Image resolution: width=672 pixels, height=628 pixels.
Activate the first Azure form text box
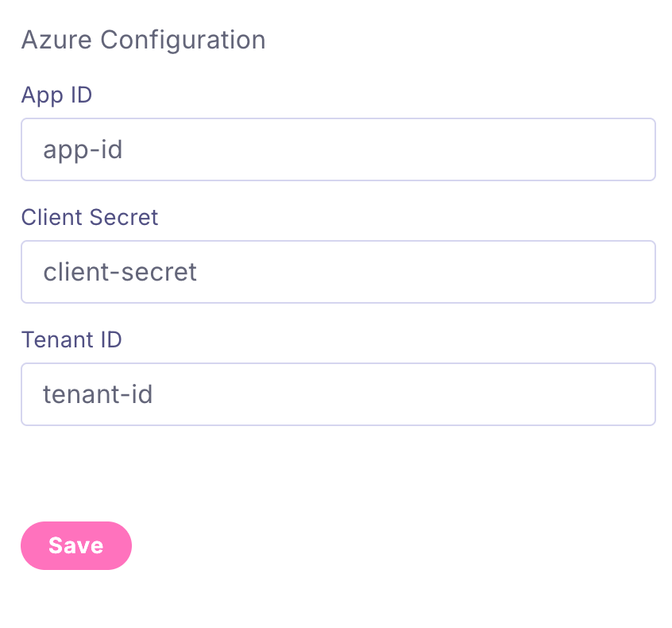pyautogui.click(x=338, y=149)
